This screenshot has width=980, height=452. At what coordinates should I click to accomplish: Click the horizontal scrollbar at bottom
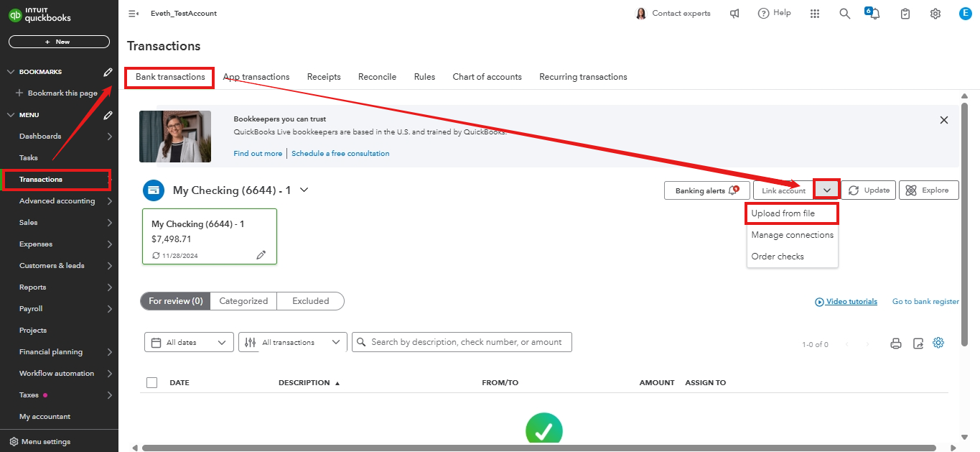click(x=538, y=448)
